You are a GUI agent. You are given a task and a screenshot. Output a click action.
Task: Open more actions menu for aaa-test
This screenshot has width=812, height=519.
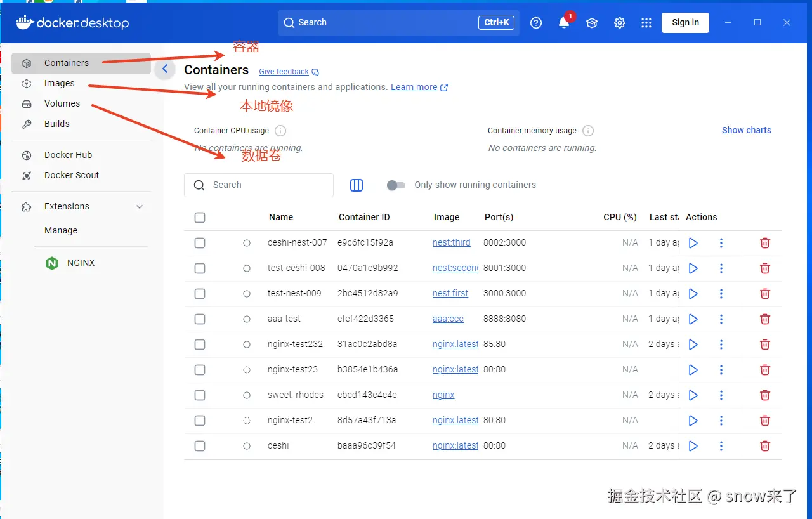pyautogui.click(x=721, y=319)
